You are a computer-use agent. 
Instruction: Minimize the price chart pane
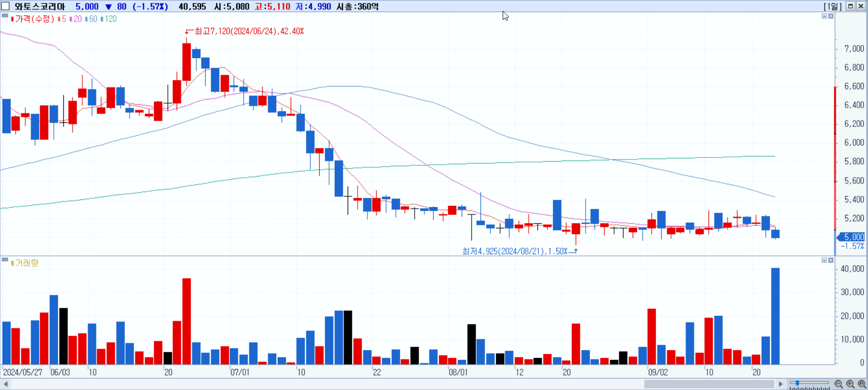[824, 16]
